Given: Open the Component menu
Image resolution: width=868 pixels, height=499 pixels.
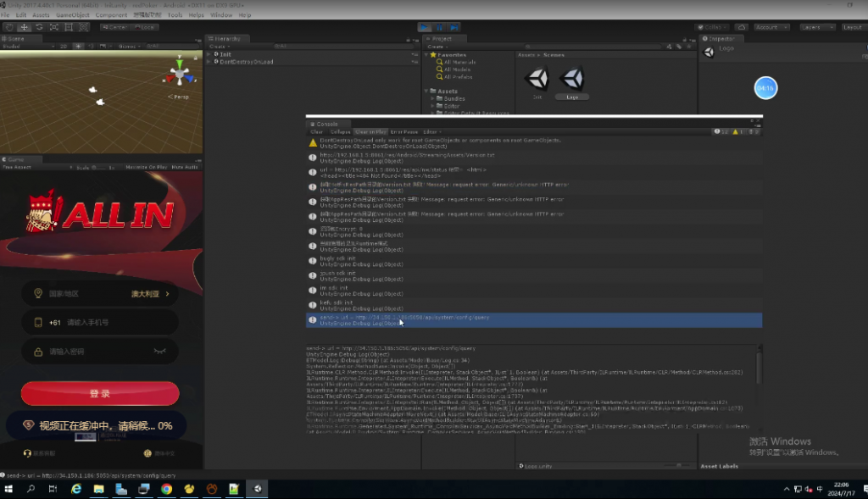Looking at the screenshot, I should (x=111, y=15).
